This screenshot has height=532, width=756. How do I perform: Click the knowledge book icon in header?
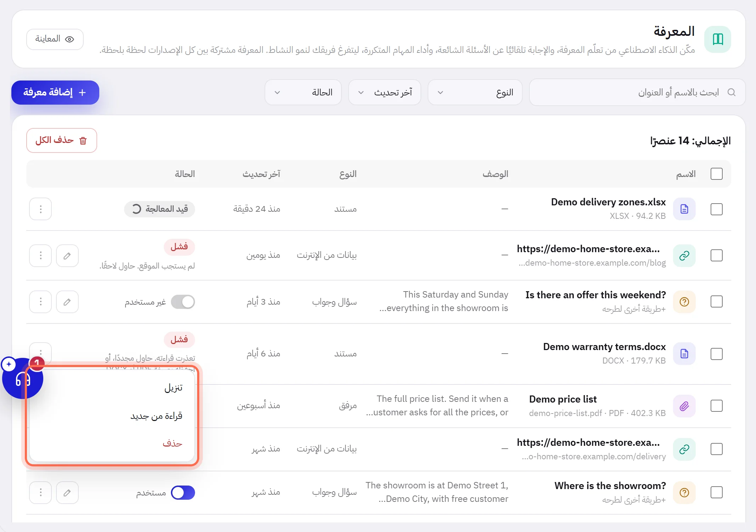point(718,39)
